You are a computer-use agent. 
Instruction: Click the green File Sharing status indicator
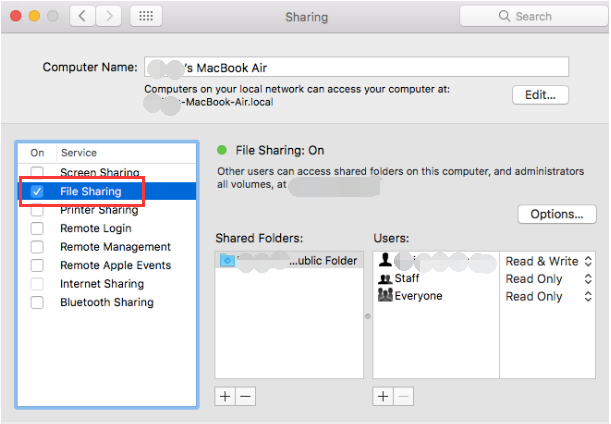click(x=222, y=150)
